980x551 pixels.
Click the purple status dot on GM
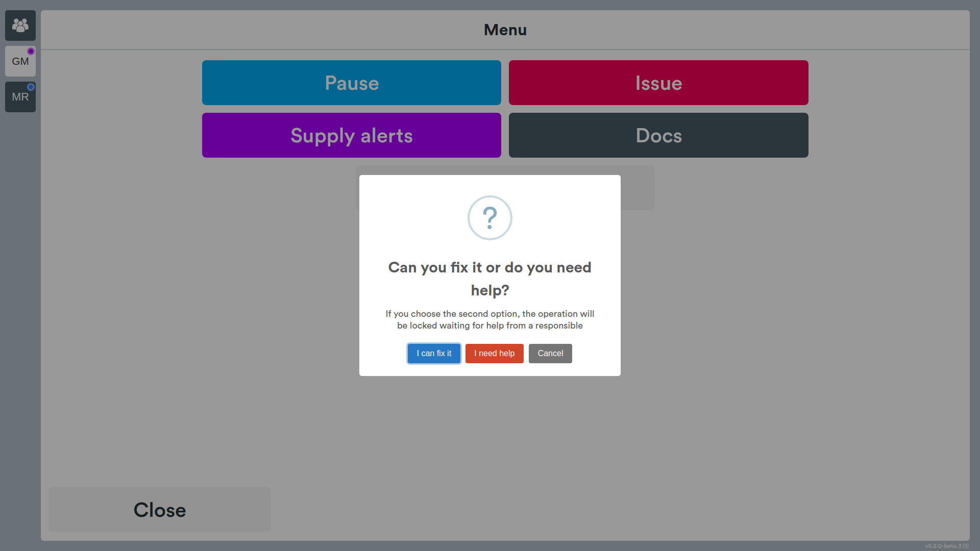pos(31,51)
